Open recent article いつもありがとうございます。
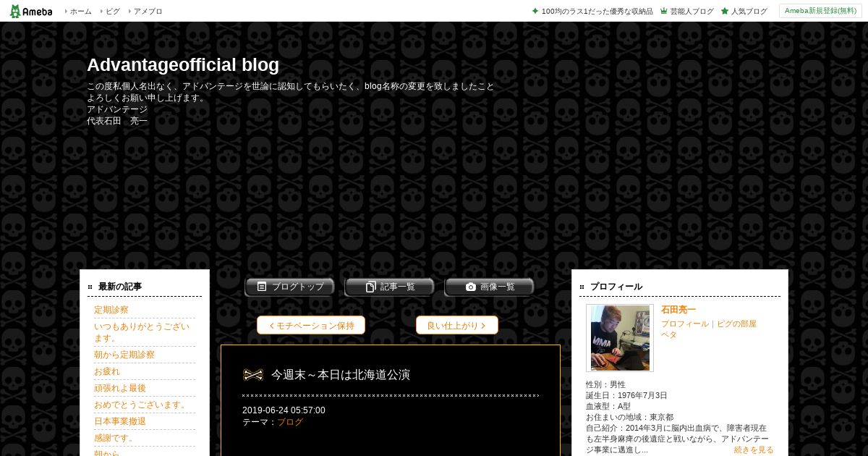868x456 pixels. point(142,332)
